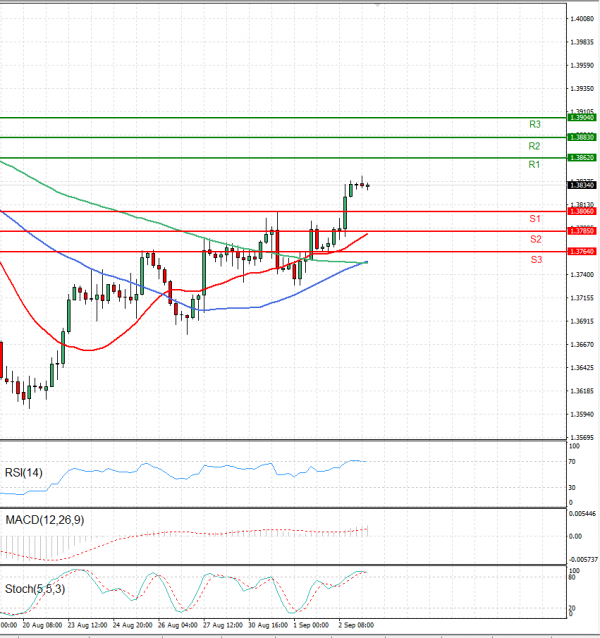Select the 1.37640 support price tag

pyautogui.click(x=582, y=251)
